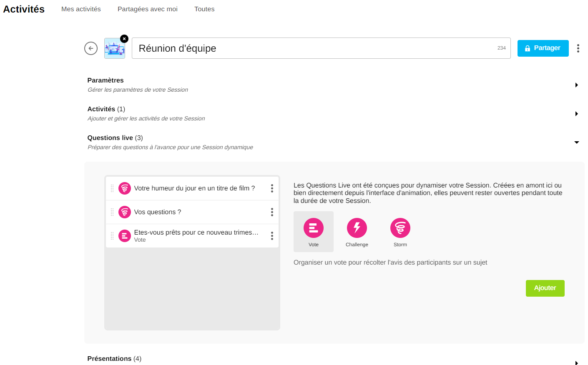588x365 pixels.
Task: Switch to Partagées avec moi tab
Action: tap(148, 9)
